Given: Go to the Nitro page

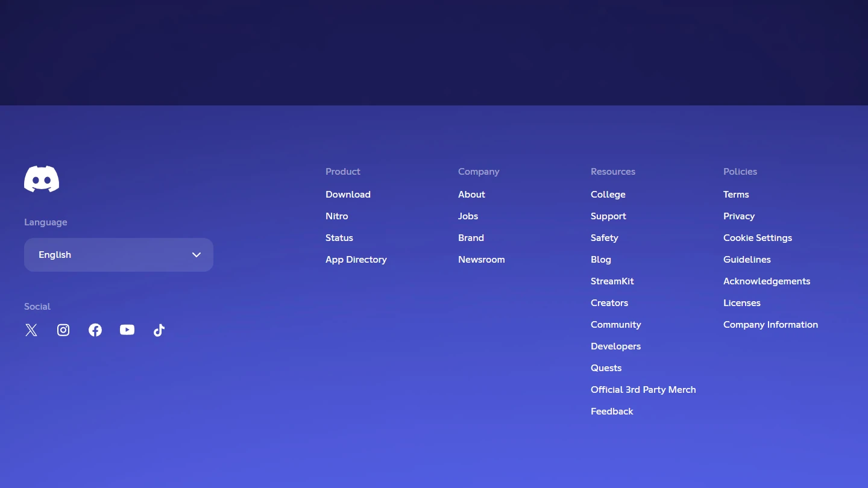Looking at the screenshot, I should pyautogui.click(x=336, y=216).
